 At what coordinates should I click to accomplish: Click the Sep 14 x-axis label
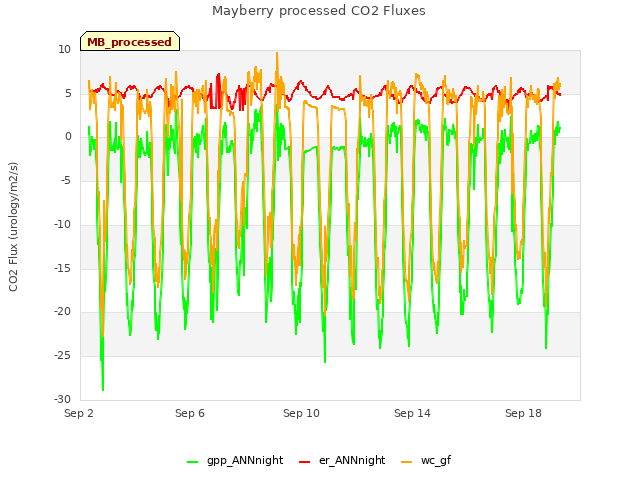tap(412, 413)
